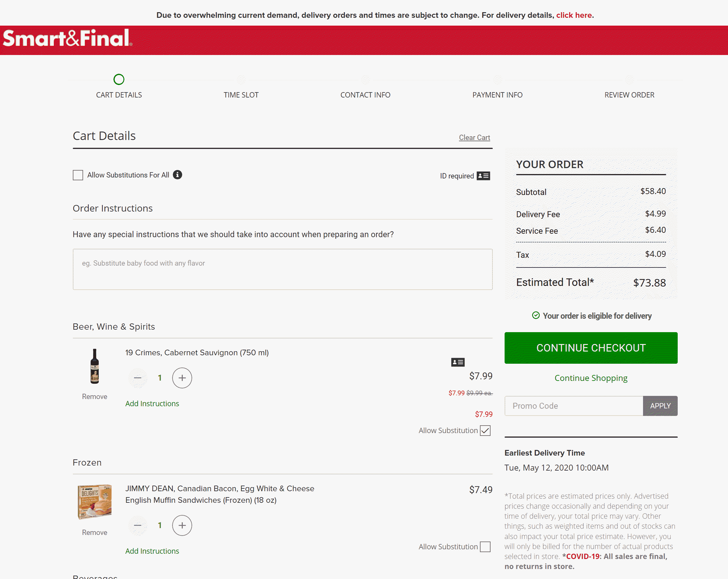728x579 pixels.
Task: Decrease Jimmy Dean sandwiches quantity
Action: pyautogui.click(x=138, y=525)
